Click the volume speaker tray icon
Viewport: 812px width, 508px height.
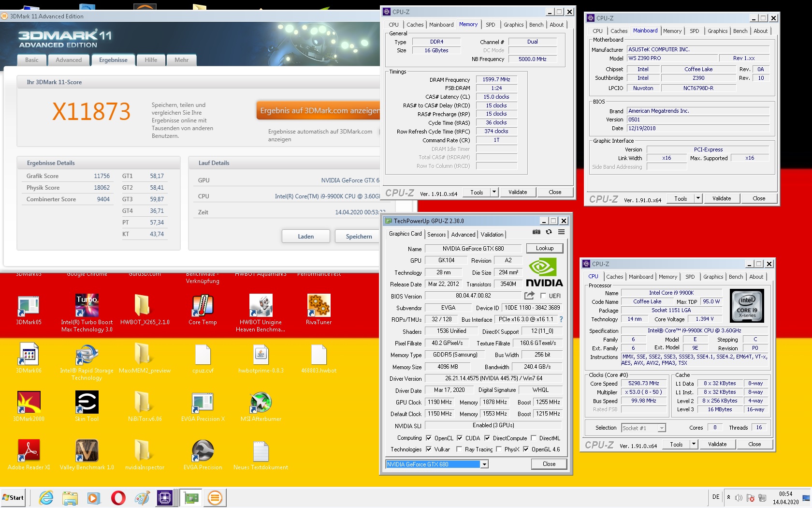tap(739, 498)
